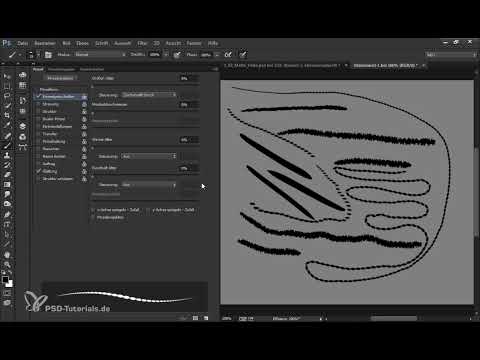
Task: Select the Hand tool
Action: [7, 255]
